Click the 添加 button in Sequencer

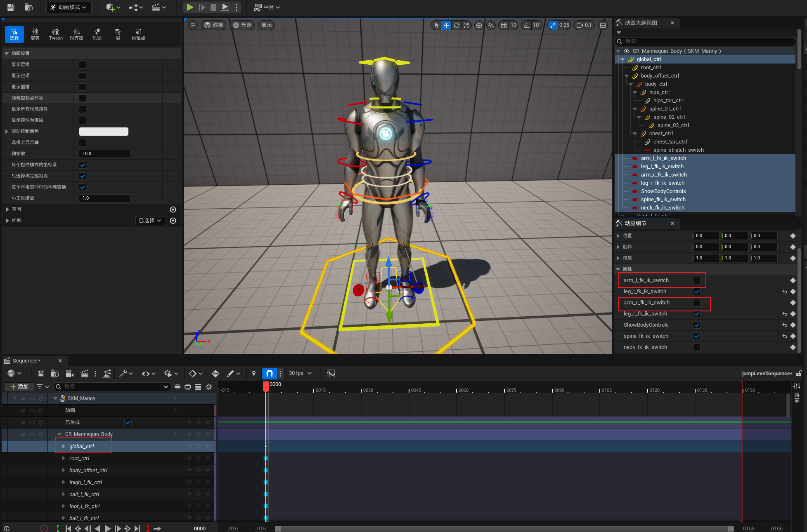[x=19, y=386]
